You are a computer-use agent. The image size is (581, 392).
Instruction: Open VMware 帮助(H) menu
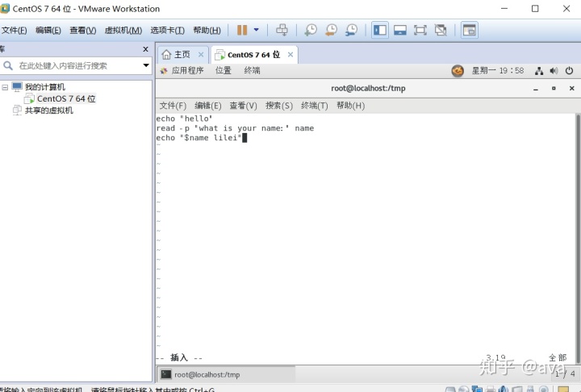pos(207,31)
